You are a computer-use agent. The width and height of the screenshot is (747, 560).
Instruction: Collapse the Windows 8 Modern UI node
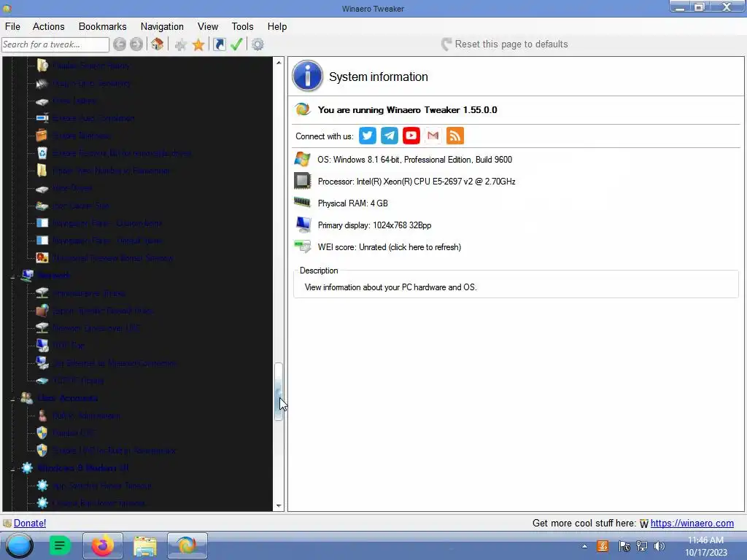(x=13, y=469)
